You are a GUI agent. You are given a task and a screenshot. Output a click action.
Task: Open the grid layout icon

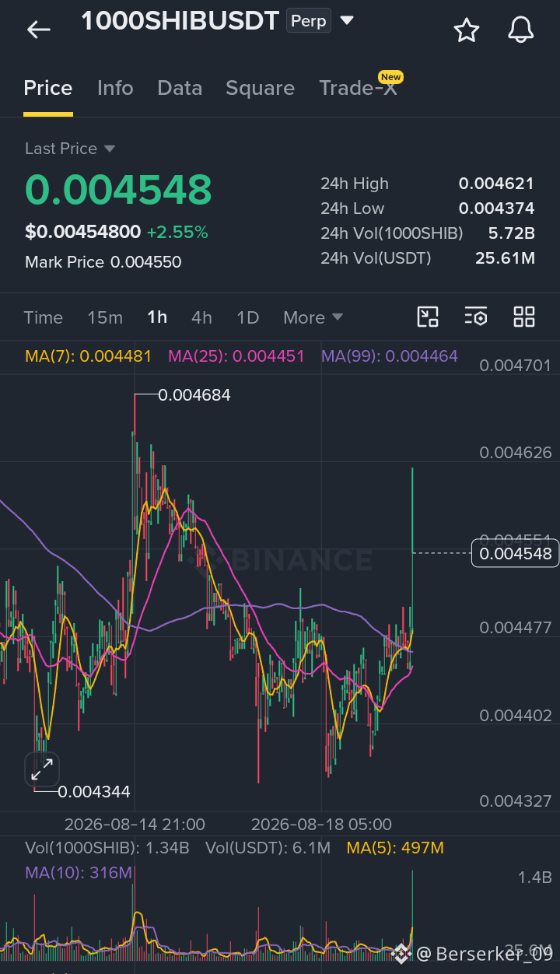click(524, 317)
